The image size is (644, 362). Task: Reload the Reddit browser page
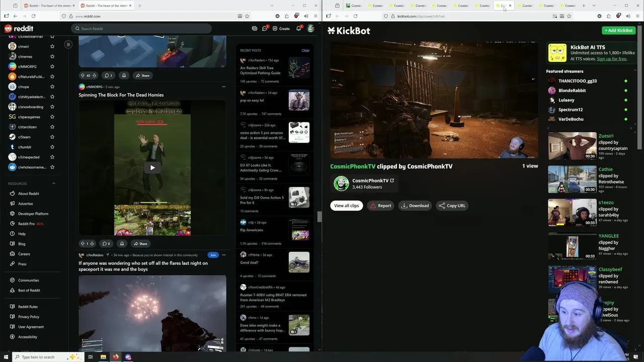pos(33,16)
